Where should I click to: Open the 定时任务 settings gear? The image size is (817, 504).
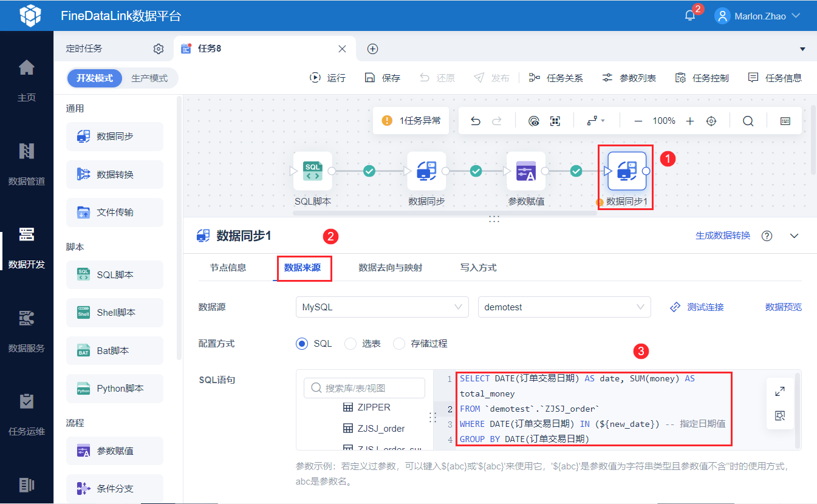pyautogui.click(x=159, y=49)
